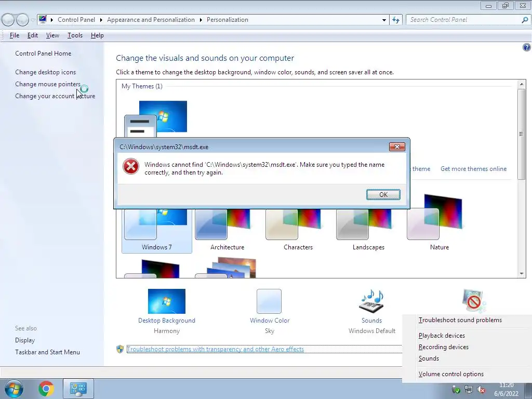This screenshot has height=399, width=532.
Task: Open Google Chrome from the taskbar
Action: [x=46, y=389]
